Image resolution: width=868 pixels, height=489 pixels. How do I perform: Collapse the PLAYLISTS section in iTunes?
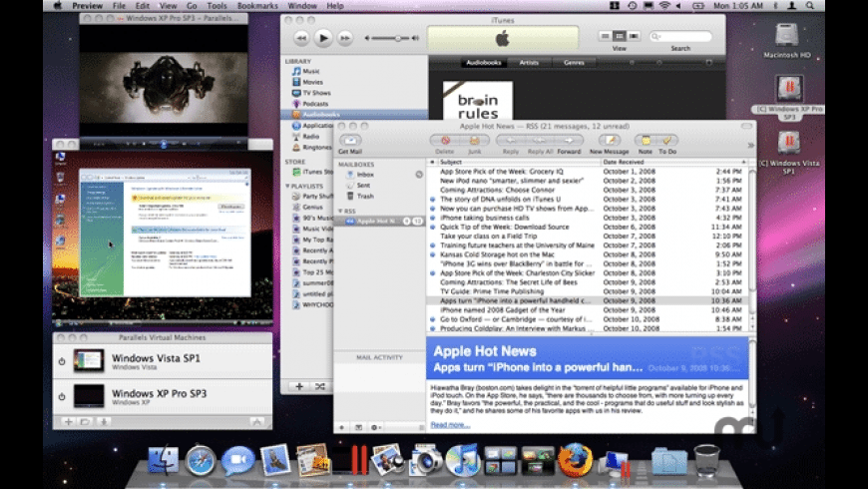pos(288,185)
